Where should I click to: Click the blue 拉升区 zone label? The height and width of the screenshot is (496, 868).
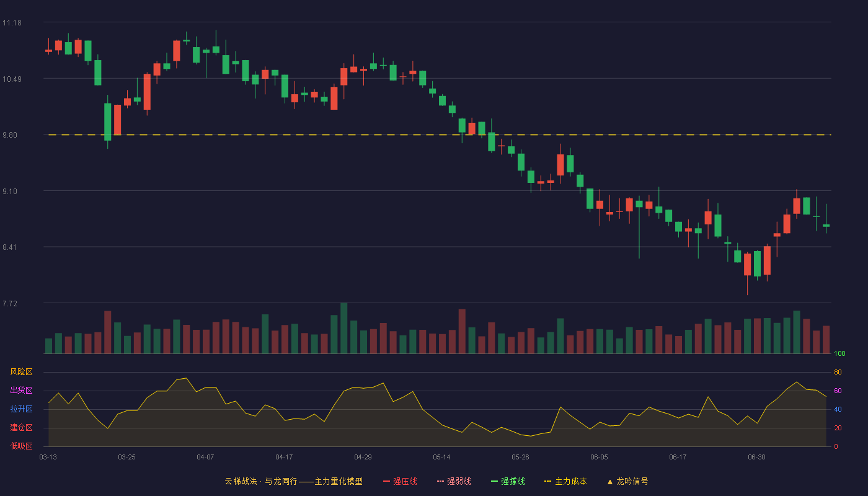(x=21, y=409)
